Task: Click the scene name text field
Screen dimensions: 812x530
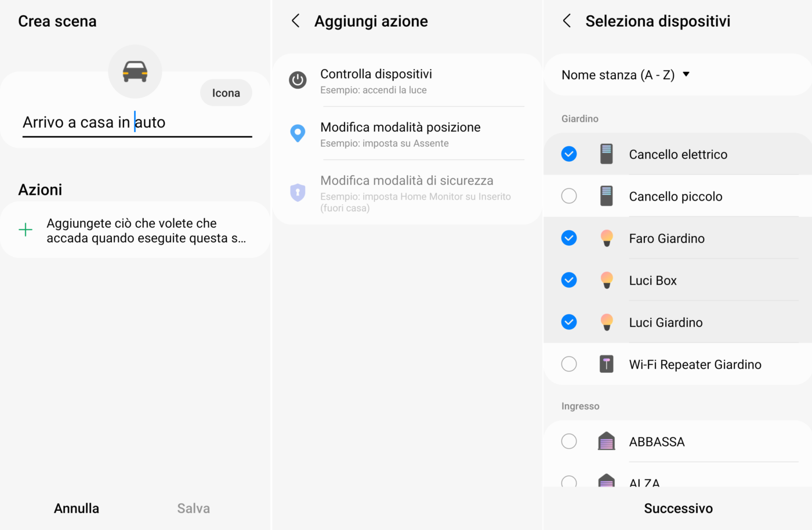Action: coord(137,123)
